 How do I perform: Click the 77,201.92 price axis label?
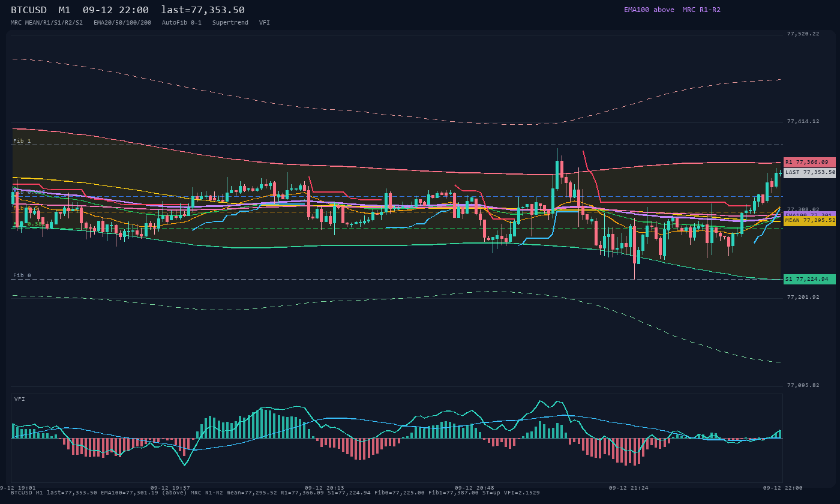click(803, 297)
